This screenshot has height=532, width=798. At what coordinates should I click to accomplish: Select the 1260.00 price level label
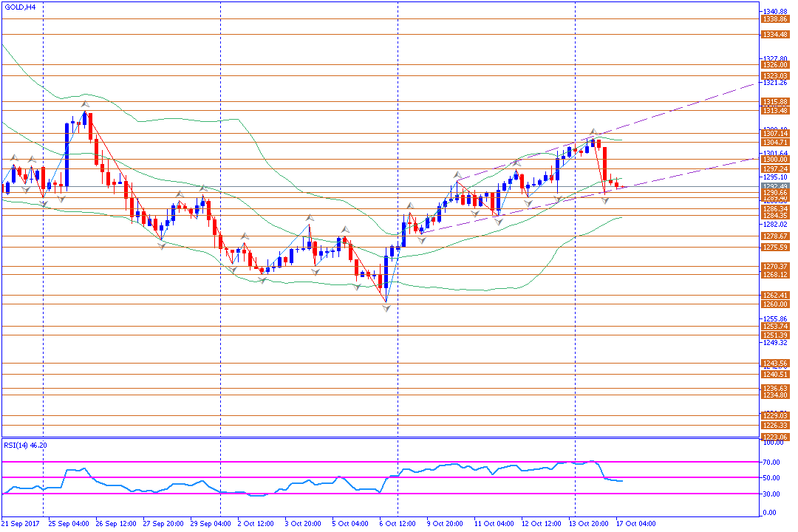pos(775,304)
